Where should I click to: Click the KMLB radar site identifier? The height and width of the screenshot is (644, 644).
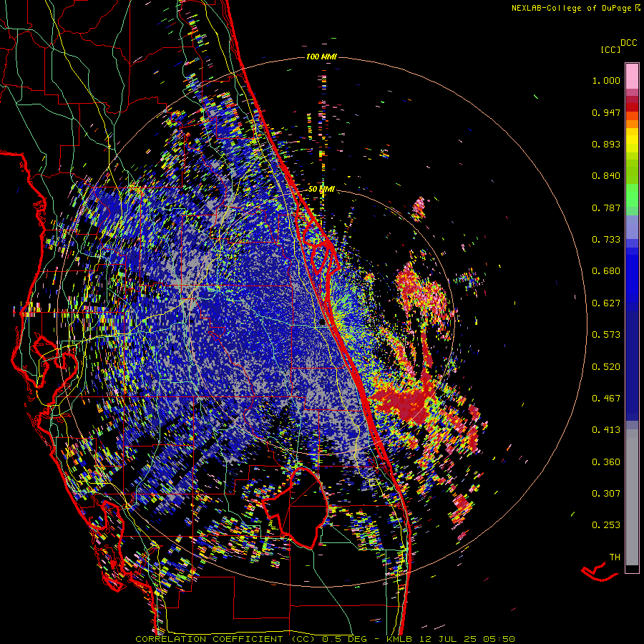(399, 639)
